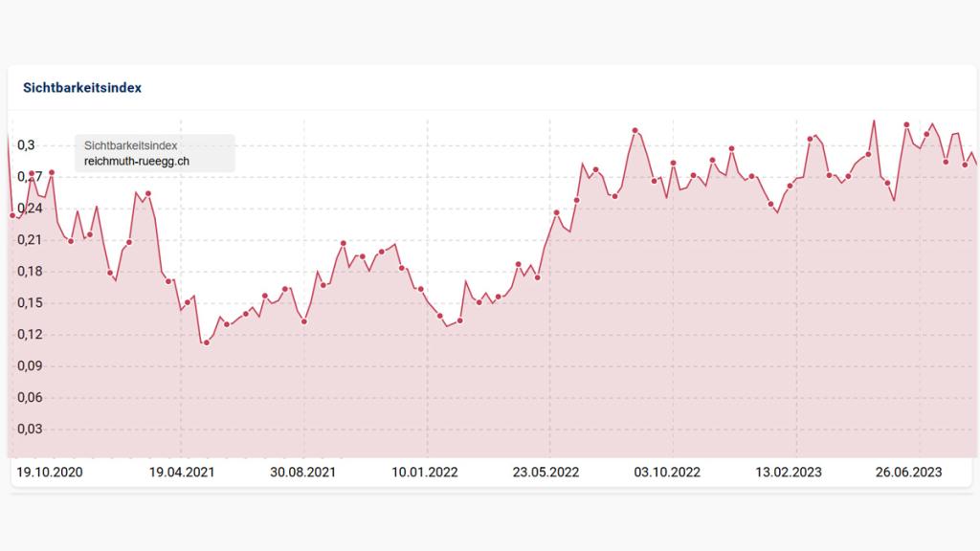This screenshot has width=980, height=551.
Task: Select the 19.10.2020 date label
Action: [51, 473]
